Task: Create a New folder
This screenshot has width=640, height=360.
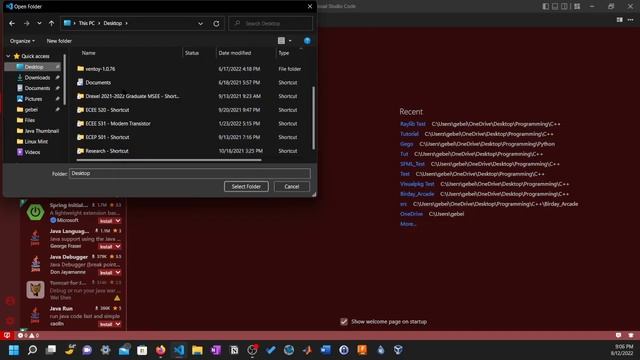Action: pyautogui.click(x=59, y=41)
